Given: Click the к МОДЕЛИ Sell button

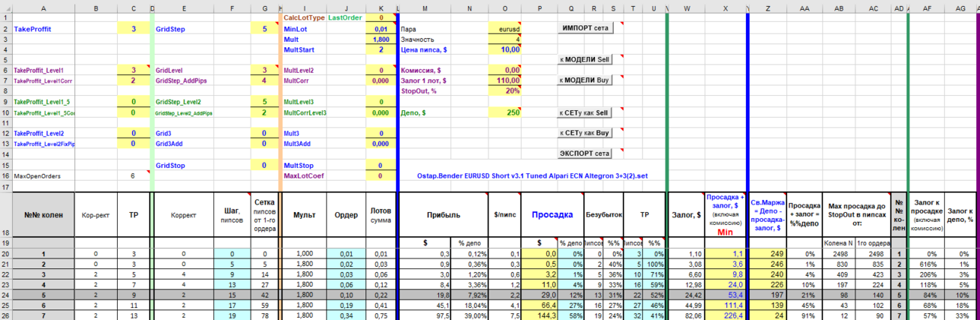Looking at the screenshot, I should [x=585, y=60].
